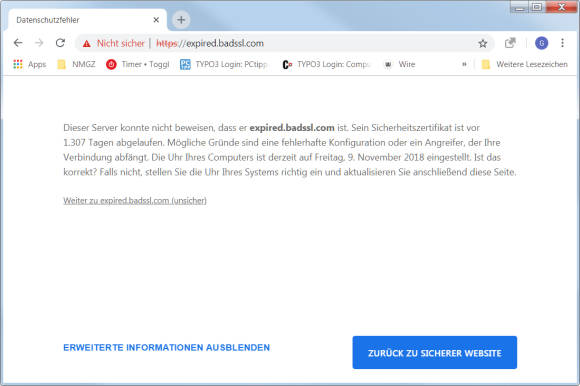The height and width of the screenshot is (386, 580).
Task: Expand the Weitere Lesezeichen folder
Action: (x=524, y=64)
